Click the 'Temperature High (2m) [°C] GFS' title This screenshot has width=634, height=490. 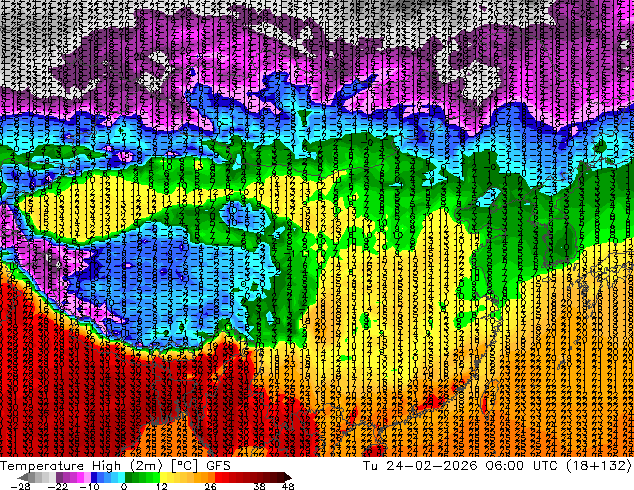[115, 466]
